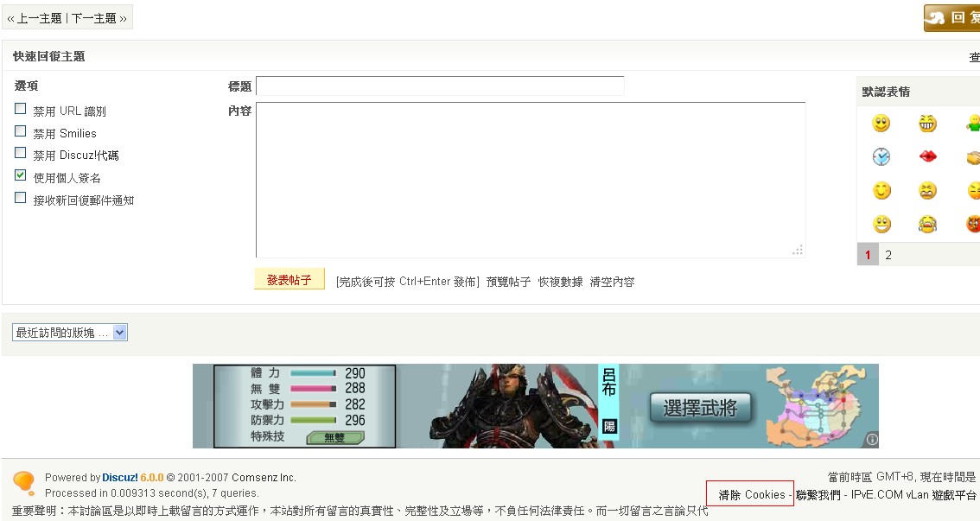This screenshot has width=980, height=521.
Task: Insert the wide open smile smiley
Action: click(881, 224)
